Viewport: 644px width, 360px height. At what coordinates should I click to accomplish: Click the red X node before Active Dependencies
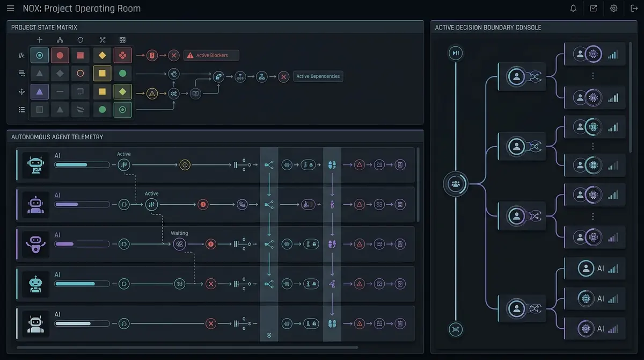284,77
